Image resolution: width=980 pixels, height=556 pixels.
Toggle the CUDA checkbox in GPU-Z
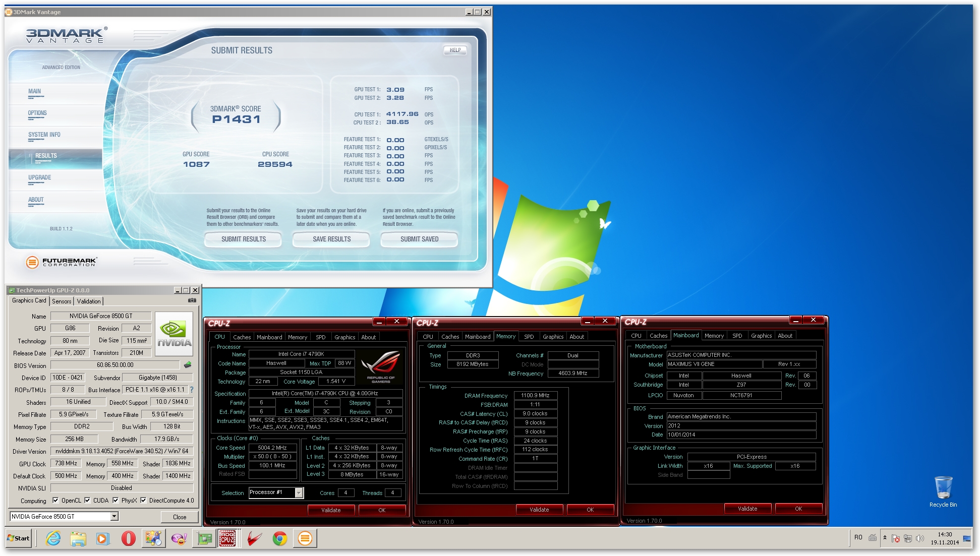(87, 501)
